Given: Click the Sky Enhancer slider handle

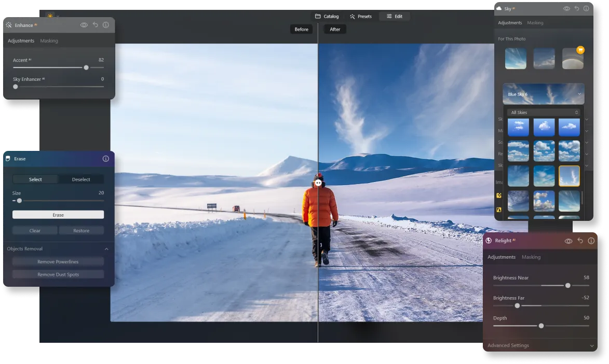Looking at the screenshot, I should pyautogui.click(x=16, y=87).
